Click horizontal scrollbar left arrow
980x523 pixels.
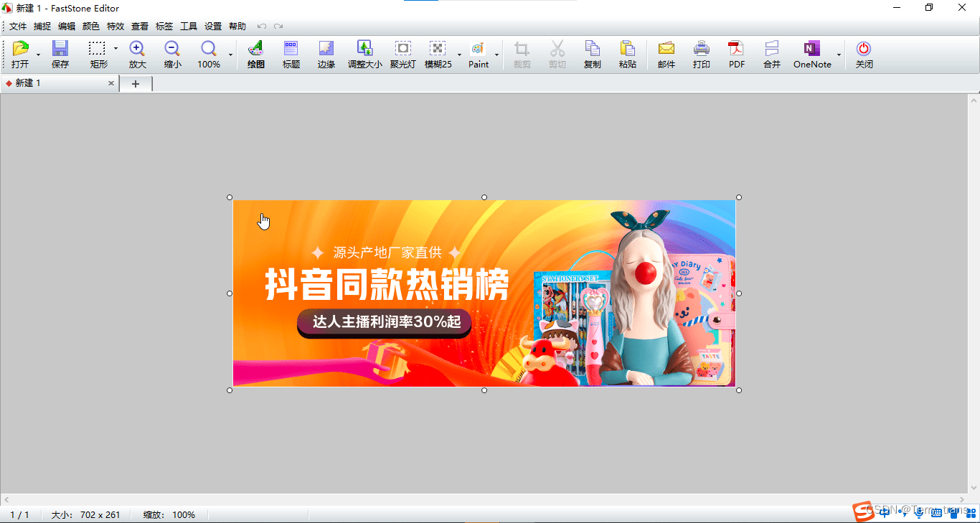click(x=6, y=499)
